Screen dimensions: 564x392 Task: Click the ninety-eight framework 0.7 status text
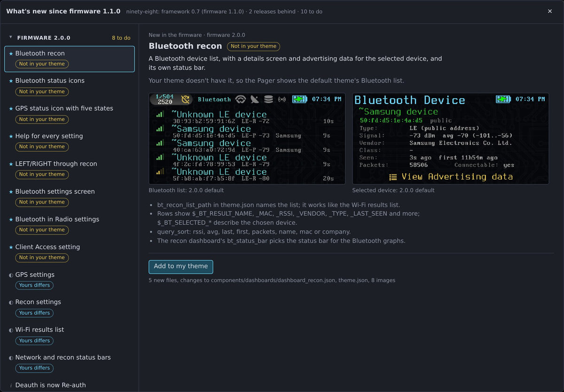[x=224, y=12]
